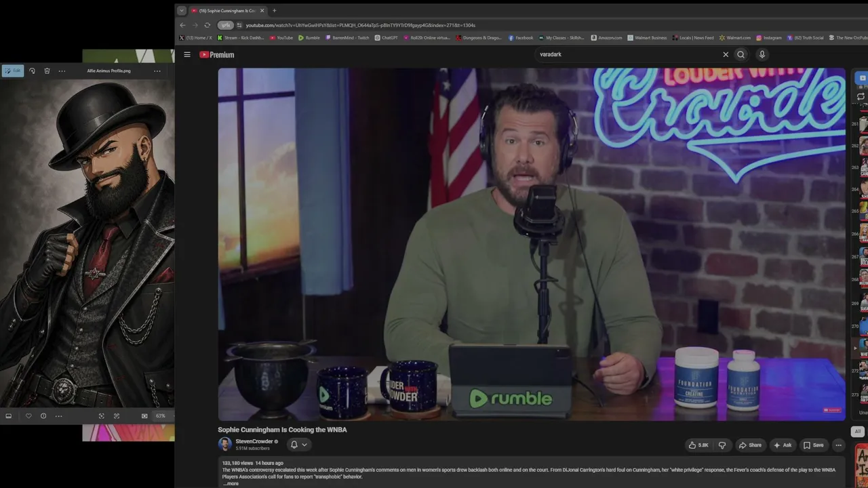Go back with the browser back arrow
This screenshot has width=868, height=488.
(x=182, y=25)
